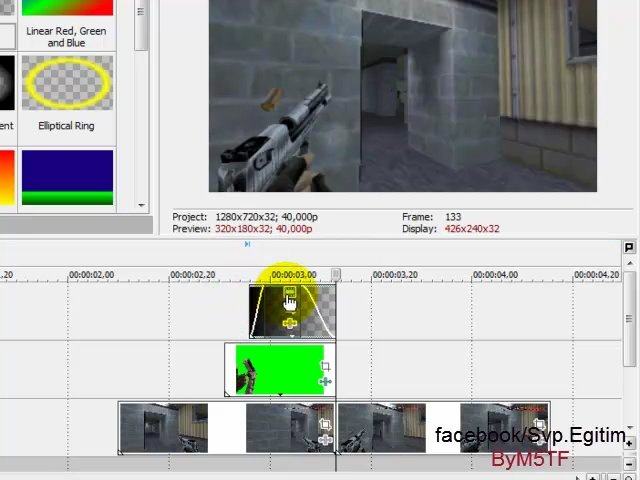Click the Preview 320x180x32 info text
This screenshot has height=480, width=640.
click(242, 229)
